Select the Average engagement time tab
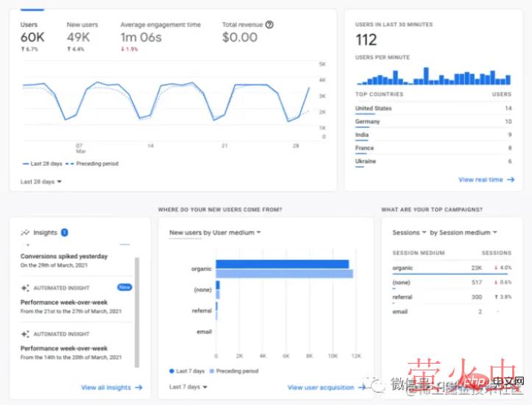Viewport: 532px width, 405px height. click(160, 32)
